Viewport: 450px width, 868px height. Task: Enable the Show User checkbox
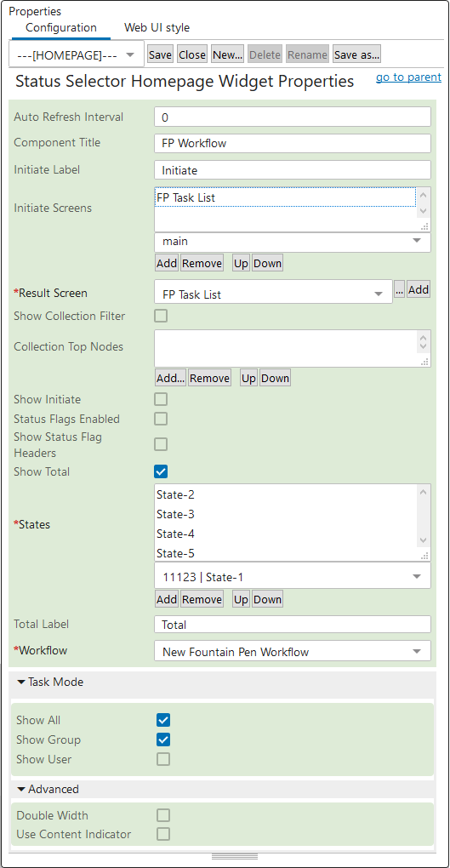pos(162,759)
